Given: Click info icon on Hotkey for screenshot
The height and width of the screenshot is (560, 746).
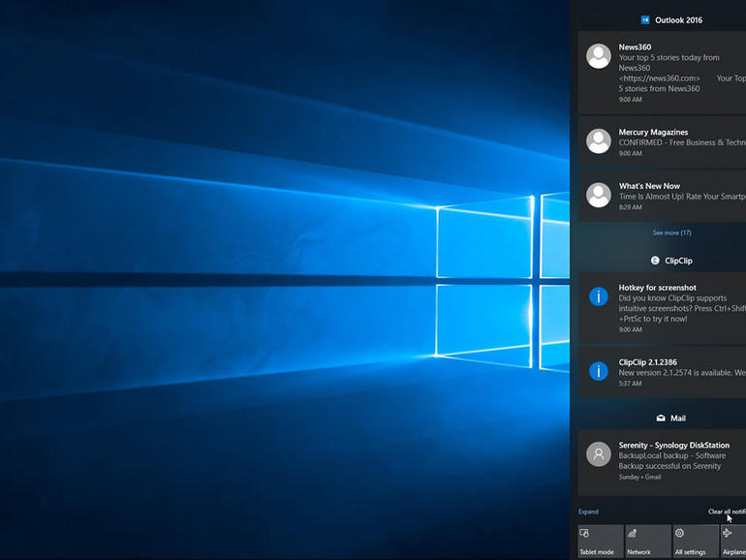Looking at the screenshot, I should coord(599,296).
